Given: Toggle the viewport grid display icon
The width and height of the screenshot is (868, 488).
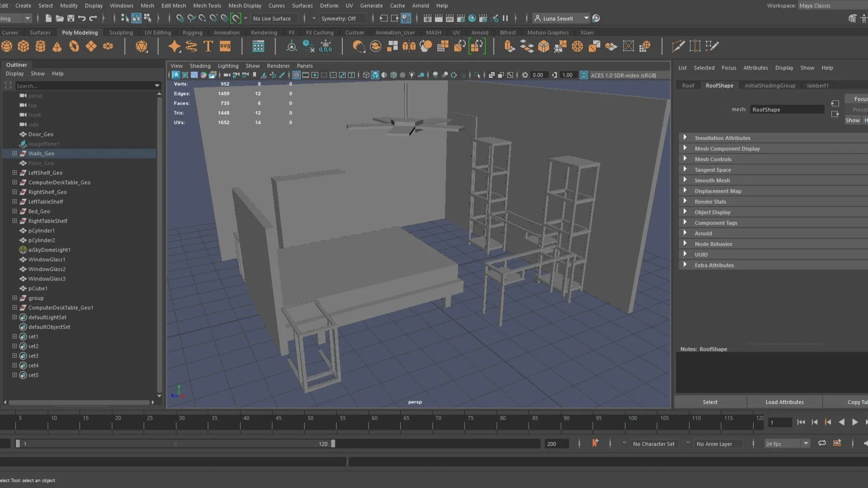Looking at the screenshot, I should click(x=296, y=75).
